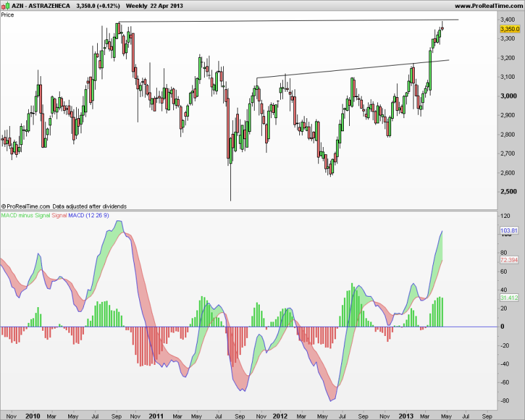Click the 3,200 price axis label
The width and height of the screenshot is (525, 420).
(x=507, y=58)
